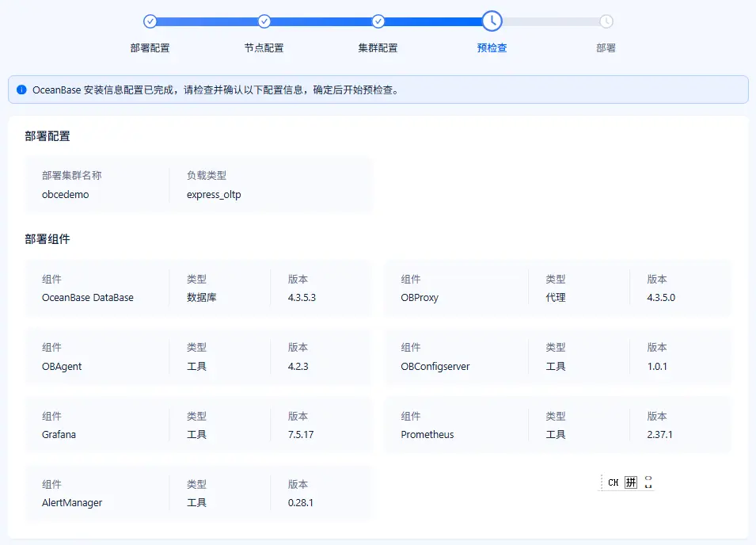Click the 部署组件 section heading
The width and height of the screenshot is (756, 545).
(x=47, y=239)
